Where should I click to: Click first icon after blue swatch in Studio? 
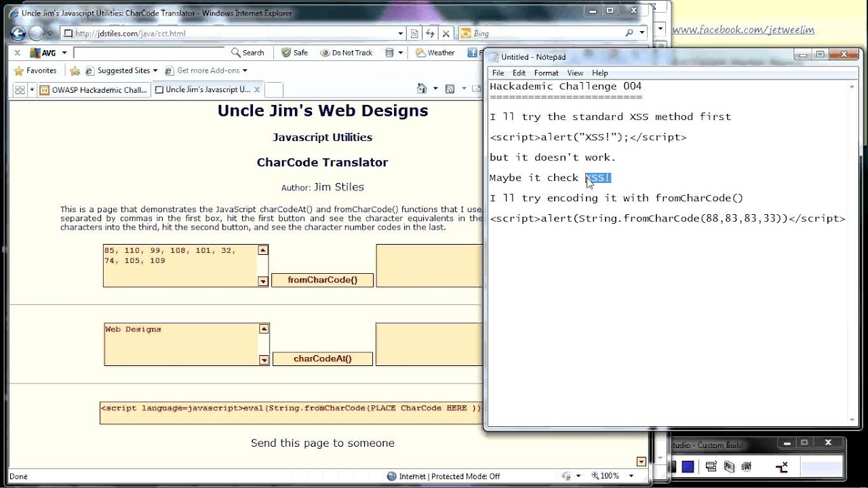(x=711, y=466)
